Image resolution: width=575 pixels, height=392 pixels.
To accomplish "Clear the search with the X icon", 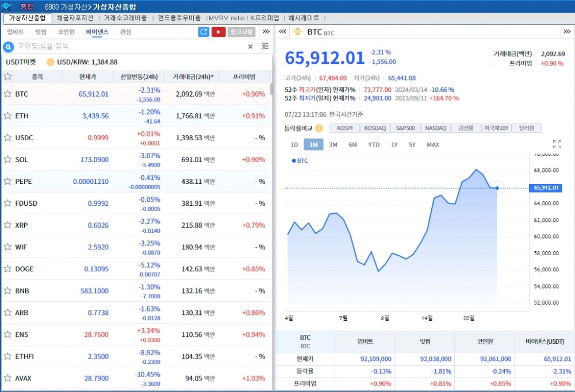I will (250, 47).
